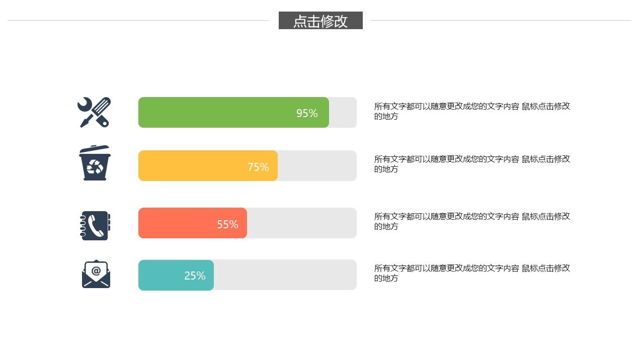Edit the description text beside the 25% bar

tap(472, 273)
